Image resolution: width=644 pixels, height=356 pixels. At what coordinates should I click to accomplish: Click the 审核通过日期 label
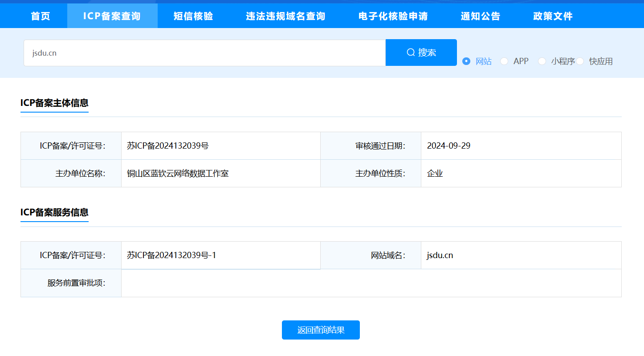380,146
